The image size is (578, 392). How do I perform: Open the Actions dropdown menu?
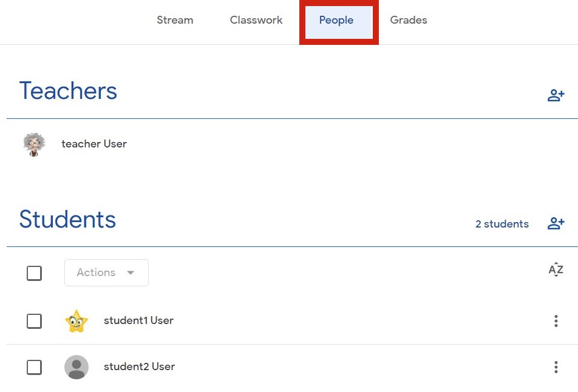pyautogui.click(x=106, y=273)
